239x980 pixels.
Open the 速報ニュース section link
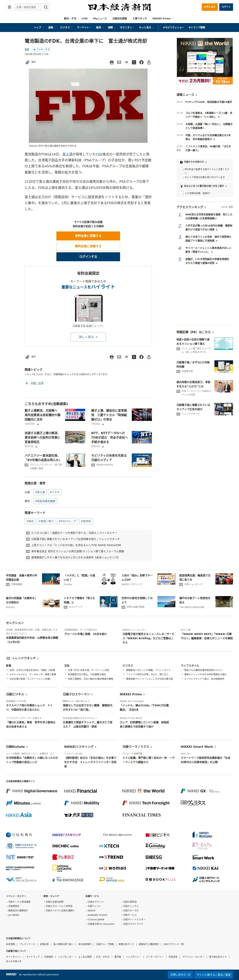point(187,95)
